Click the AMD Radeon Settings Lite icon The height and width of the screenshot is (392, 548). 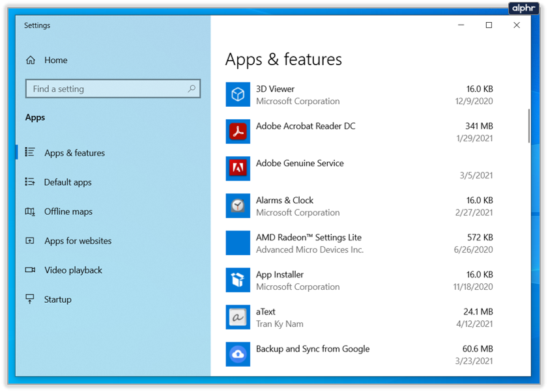(x=238, y=243)
